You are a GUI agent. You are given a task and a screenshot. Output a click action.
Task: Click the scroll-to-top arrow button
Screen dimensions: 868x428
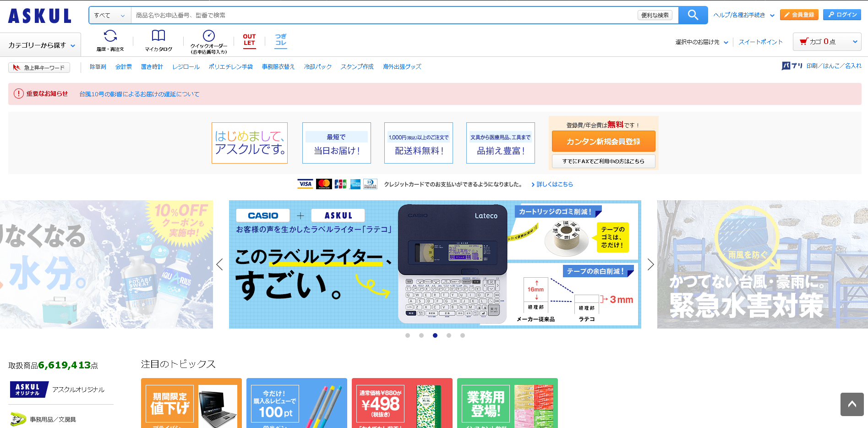852,404
